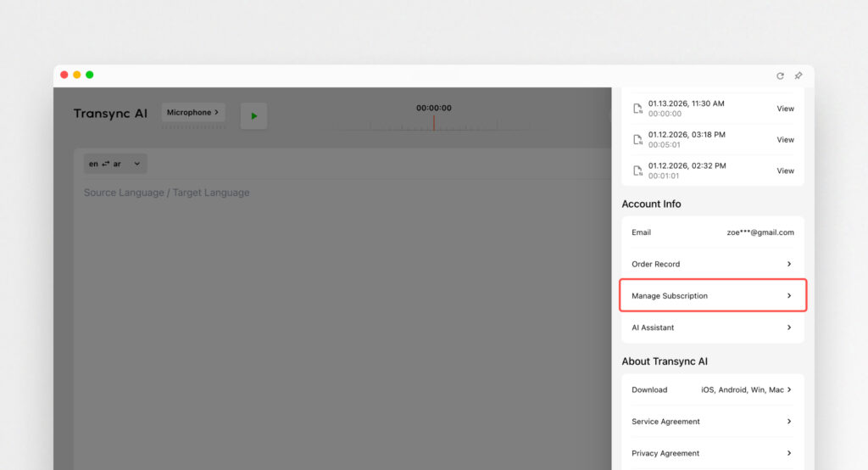Click file icon for 01.13.2026 11:30 AM recording
This screenshot has height=470, width=868.
637,109
